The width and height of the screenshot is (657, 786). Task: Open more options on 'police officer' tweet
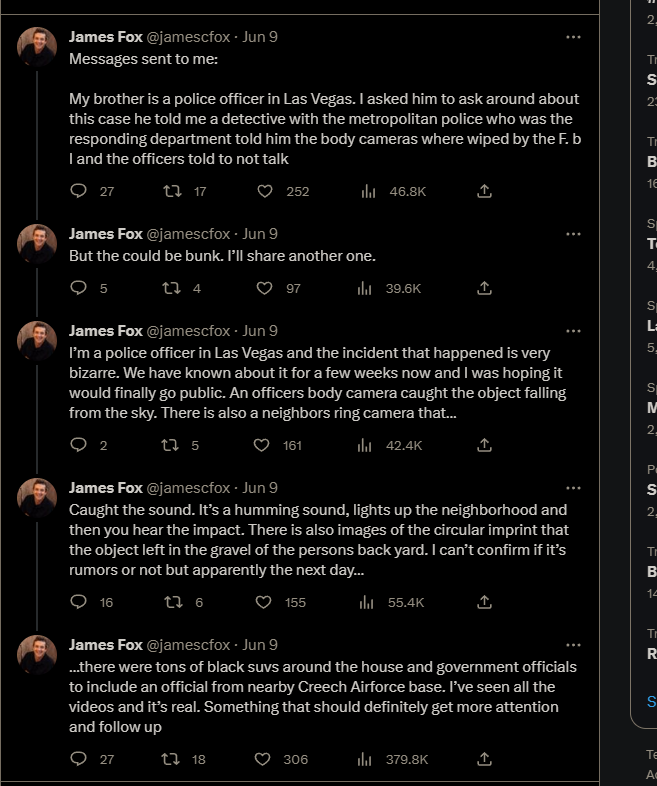[573, 331]
